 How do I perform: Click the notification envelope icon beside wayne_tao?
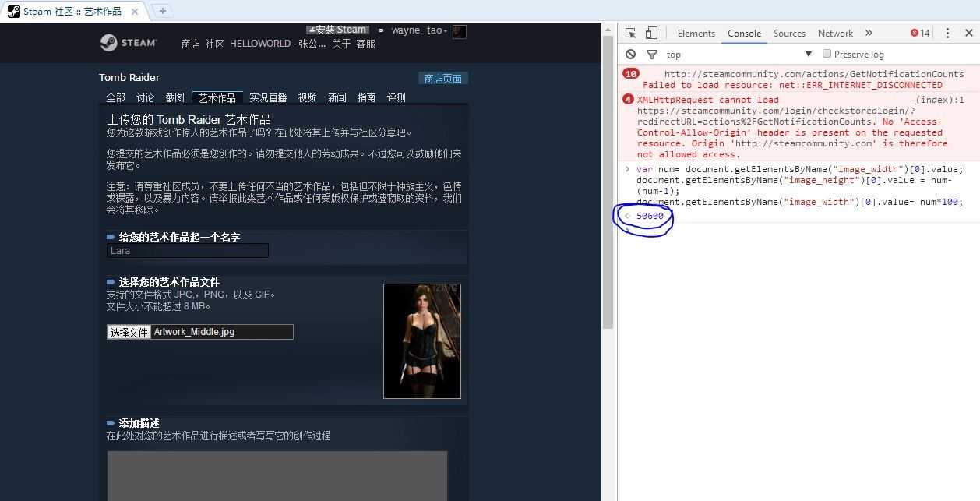pos(381,30)
